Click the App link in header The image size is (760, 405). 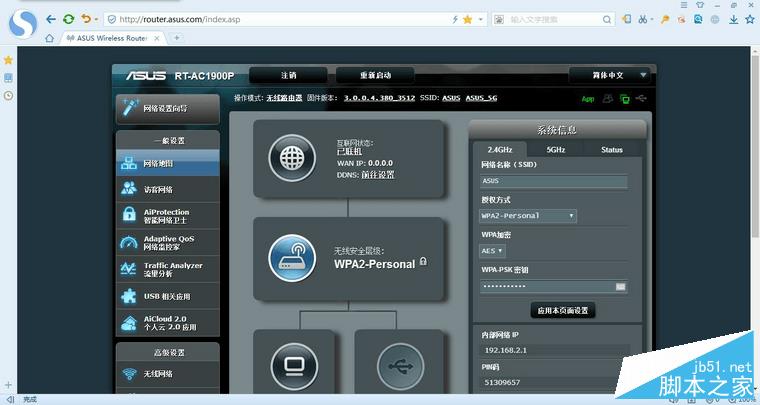coord(587,99)
